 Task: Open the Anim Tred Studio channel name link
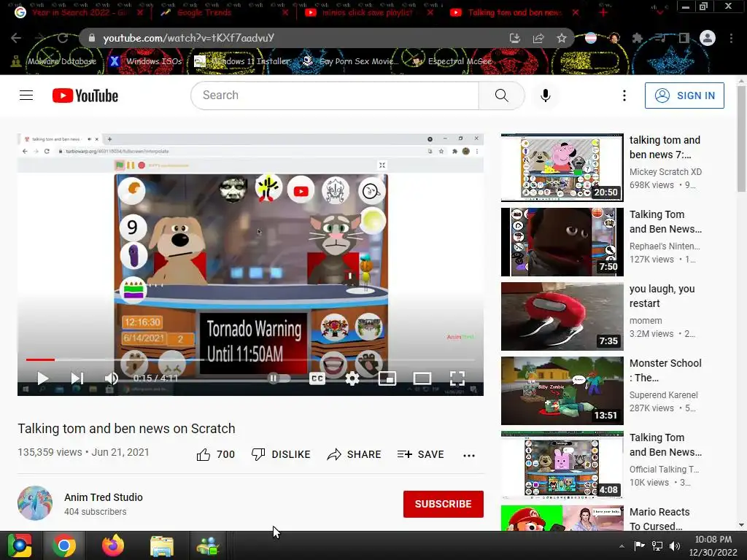[104, 497]
